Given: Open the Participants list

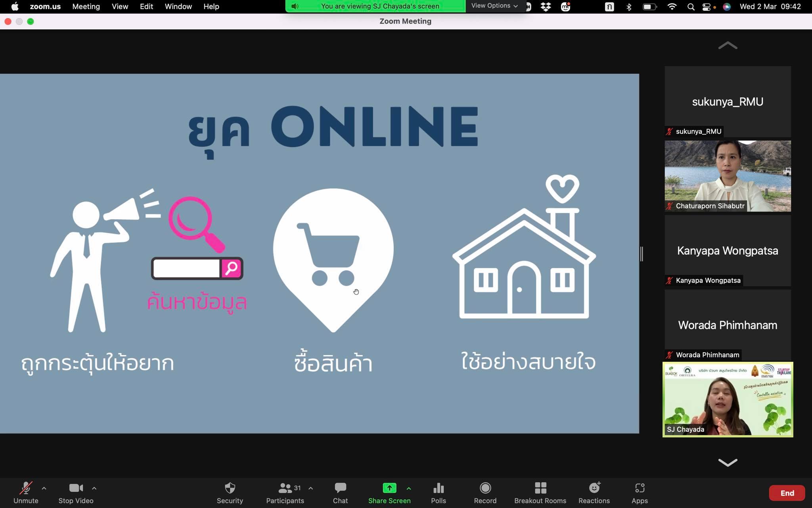Looking at the screenshot, I should [x=285, y=488].
